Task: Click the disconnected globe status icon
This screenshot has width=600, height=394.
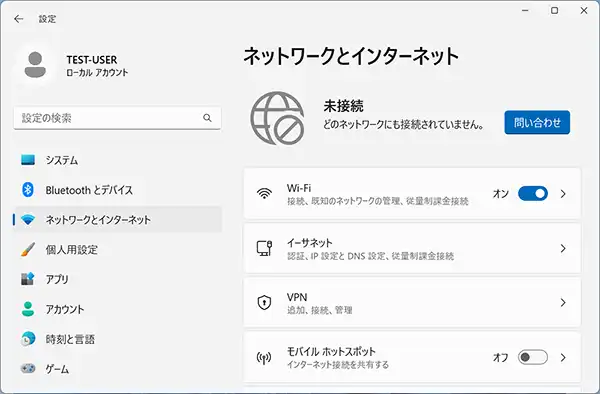Action: pyautogui.click(x=277, y=118)
